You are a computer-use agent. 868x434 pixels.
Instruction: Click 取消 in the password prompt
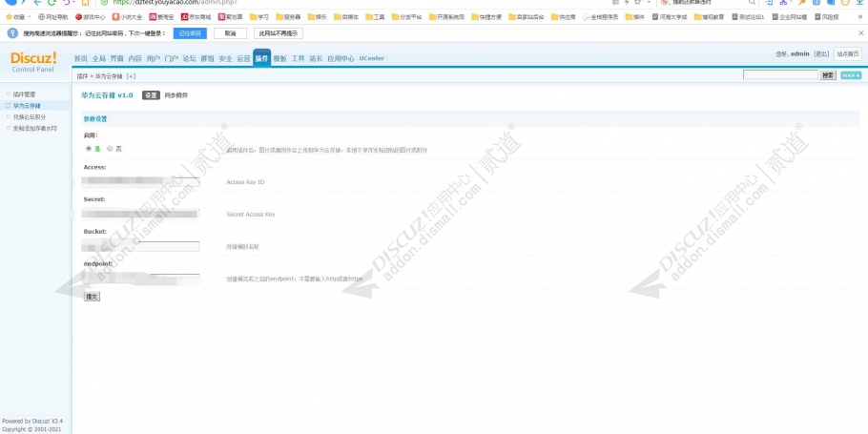coord(230,33)
